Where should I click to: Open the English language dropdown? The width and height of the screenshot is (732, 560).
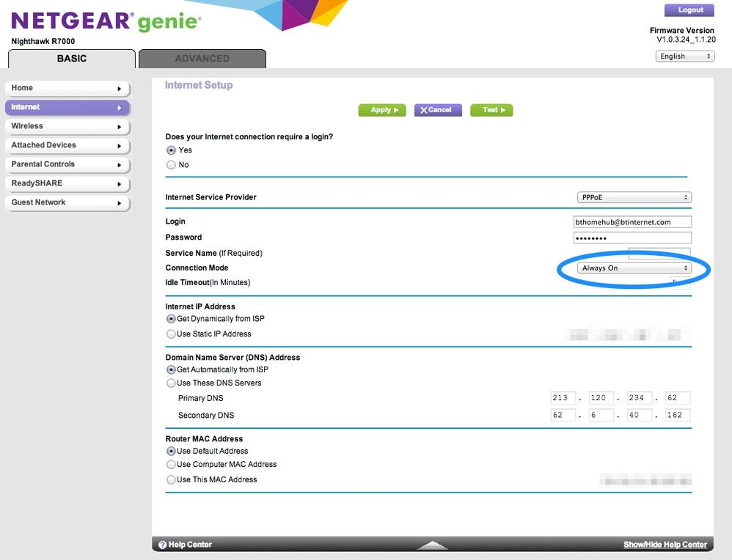click(x=684, y=56)
